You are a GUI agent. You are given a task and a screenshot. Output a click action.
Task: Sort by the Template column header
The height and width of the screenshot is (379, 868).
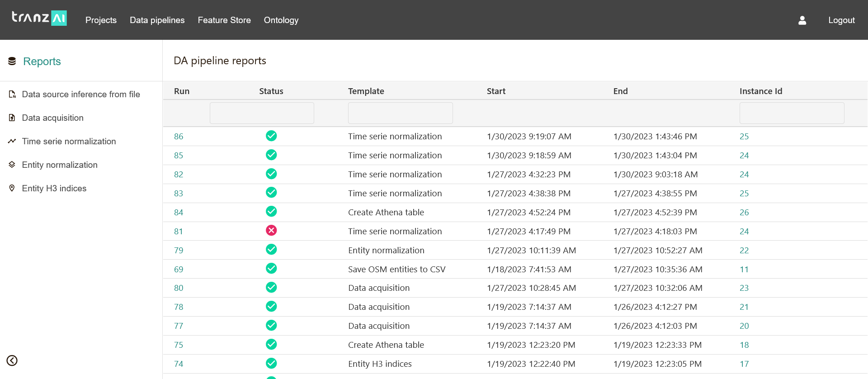366,91
